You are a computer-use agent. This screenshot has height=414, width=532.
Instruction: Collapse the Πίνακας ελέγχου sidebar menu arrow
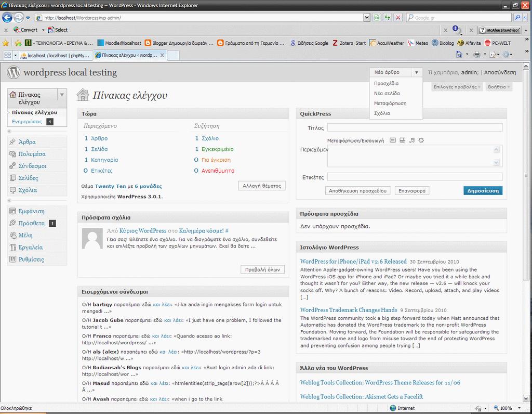tap(62, 95)
